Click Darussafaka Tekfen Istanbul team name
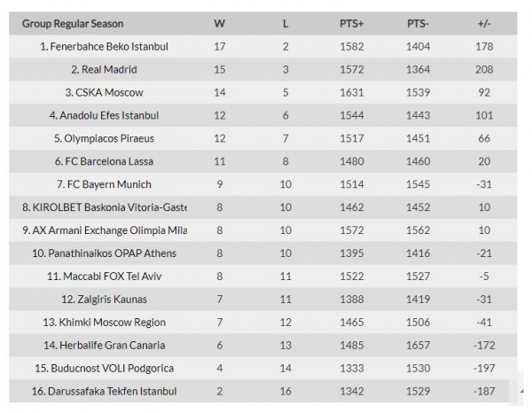532x413 pixels. (109, 392)
